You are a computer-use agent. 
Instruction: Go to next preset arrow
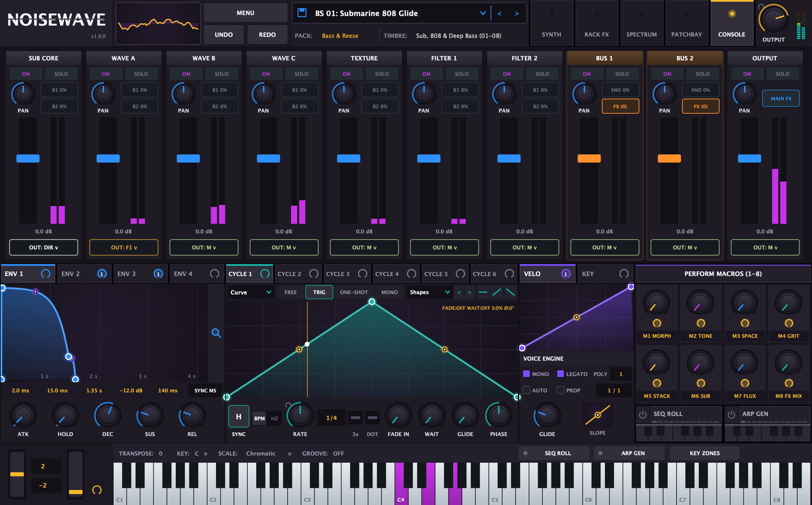(517, 13)
